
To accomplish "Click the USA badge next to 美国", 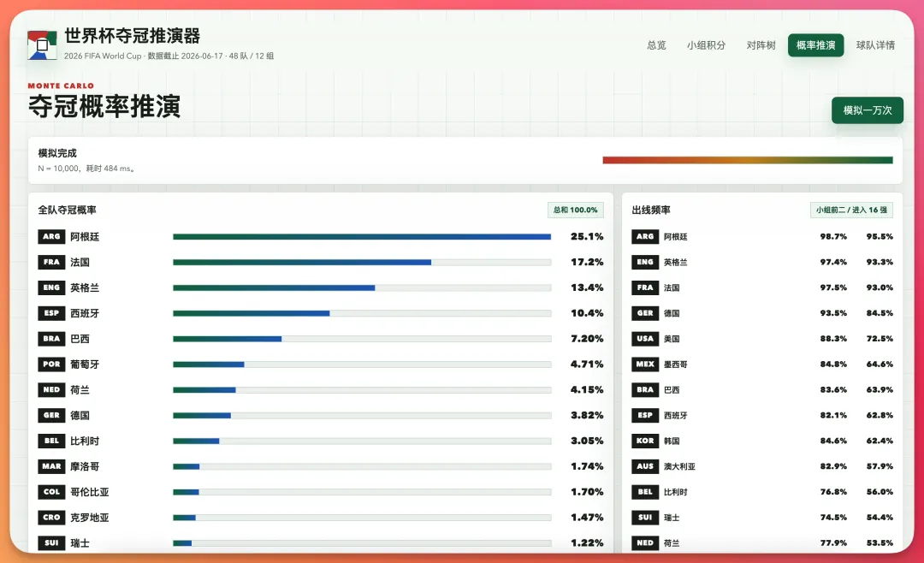I will pyautogui.click(x=645, y=338).
